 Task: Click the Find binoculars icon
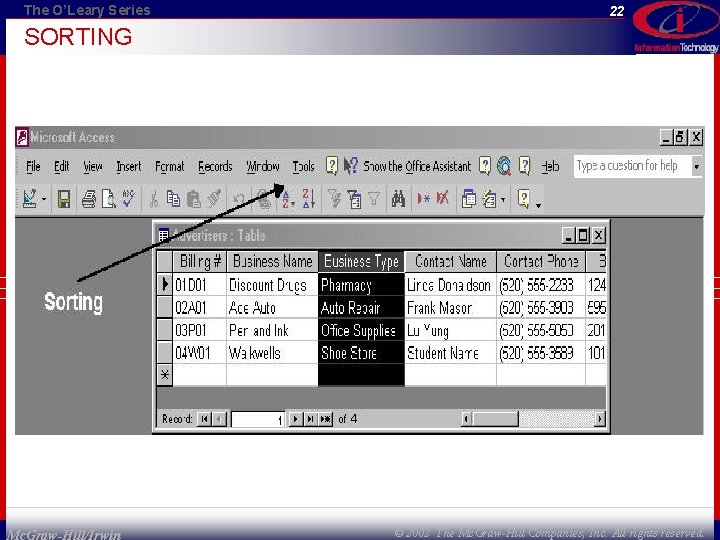[x=398, y=199]
